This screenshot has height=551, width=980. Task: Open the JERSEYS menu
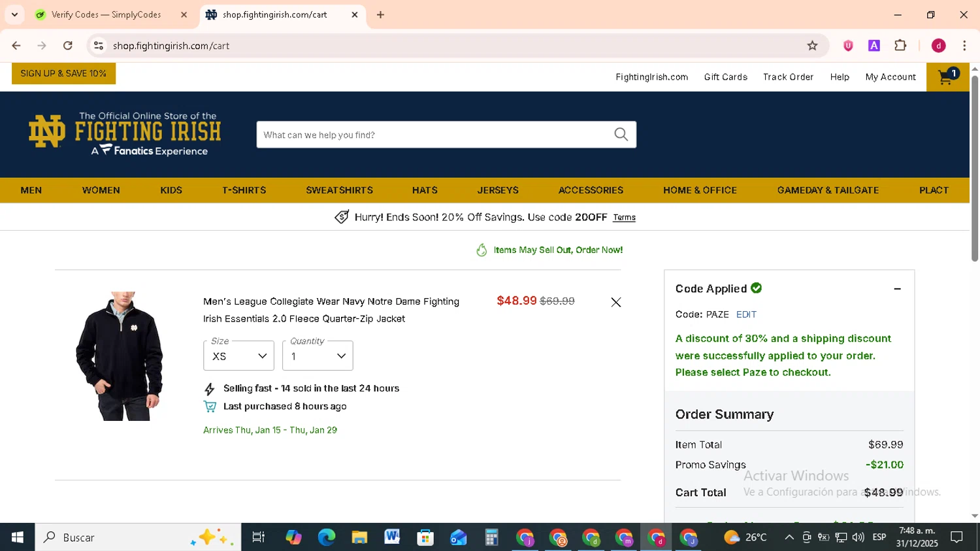coord(498,190)
